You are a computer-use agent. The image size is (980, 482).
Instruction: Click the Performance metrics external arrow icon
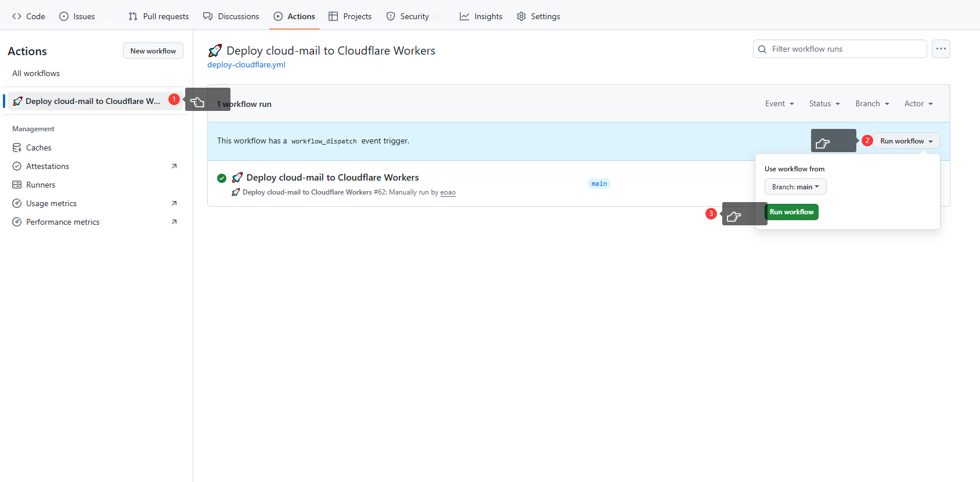(174, 222)
